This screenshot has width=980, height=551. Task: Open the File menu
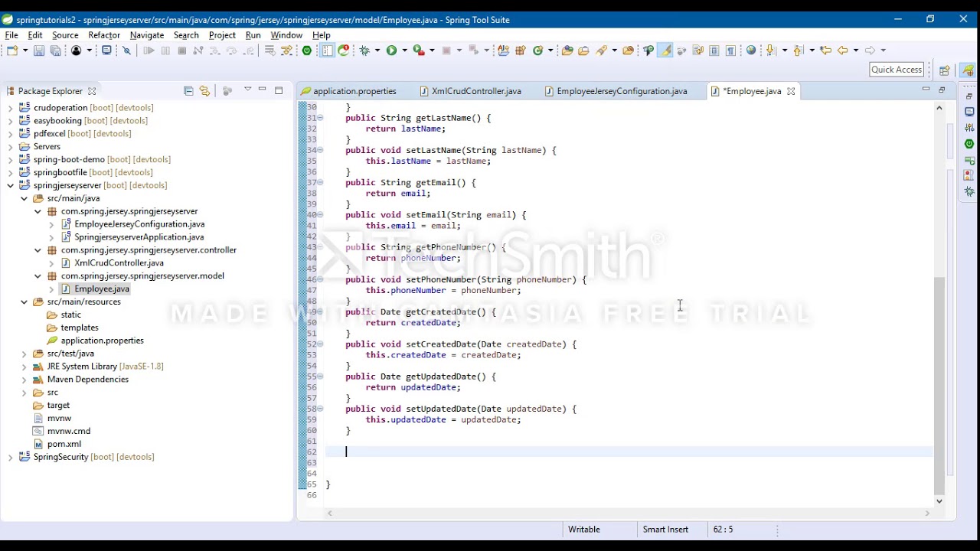11,35
